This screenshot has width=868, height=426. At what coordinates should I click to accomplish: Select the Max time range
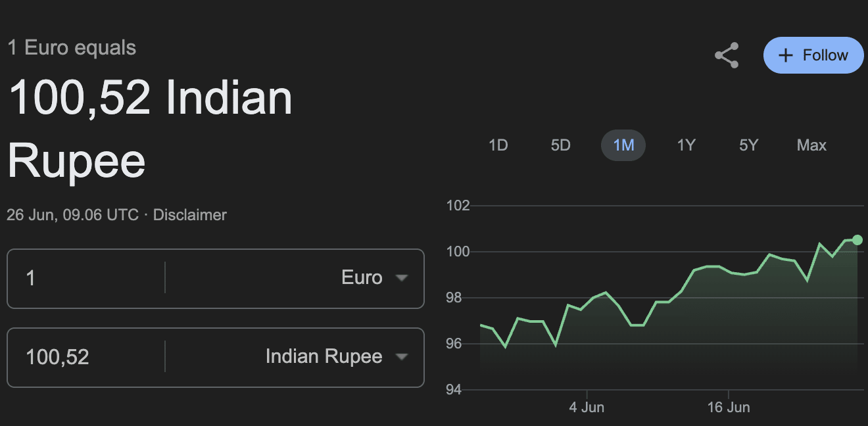[811, 145]
